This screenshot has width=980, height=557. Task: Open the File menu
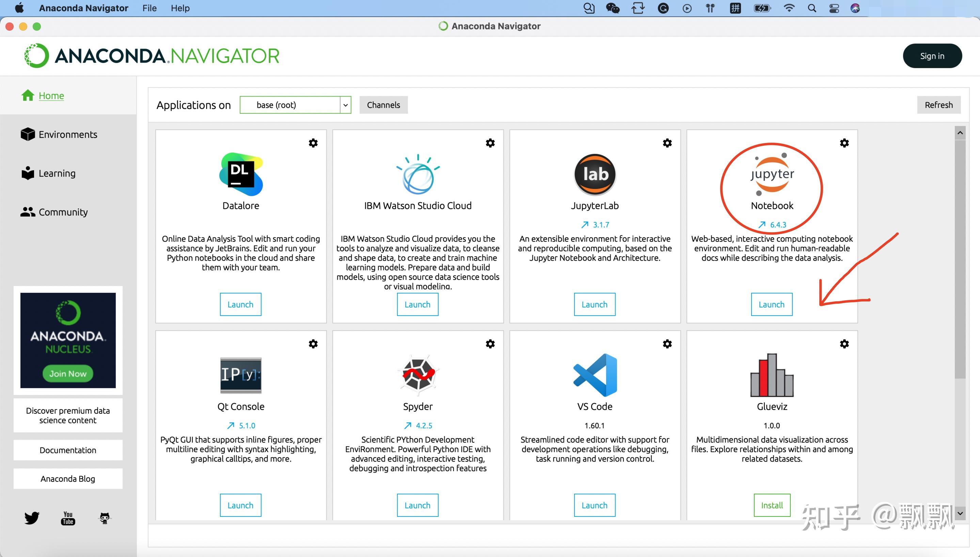coord(149,8)
